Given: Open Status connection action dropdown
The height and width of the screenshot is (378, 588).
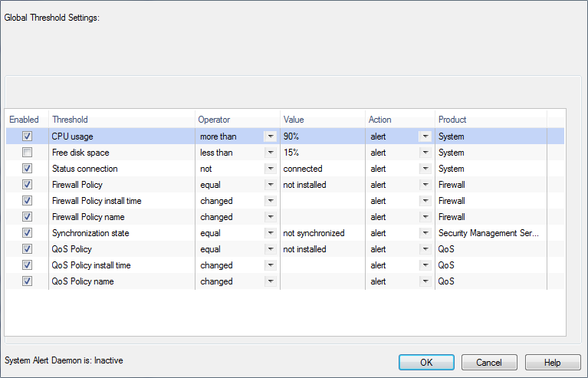Looking at the screenshot, I should [x=425, y=169].
